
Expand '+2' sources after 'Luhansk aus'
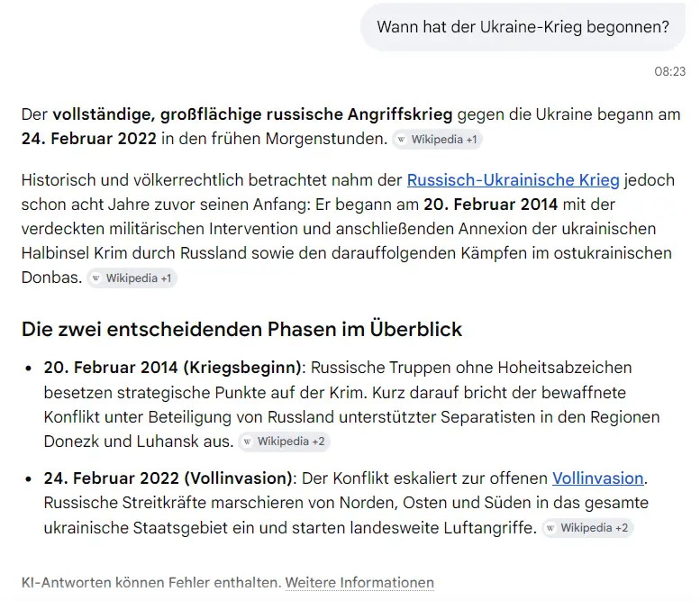pyautogui.click(x=318, y=442)
